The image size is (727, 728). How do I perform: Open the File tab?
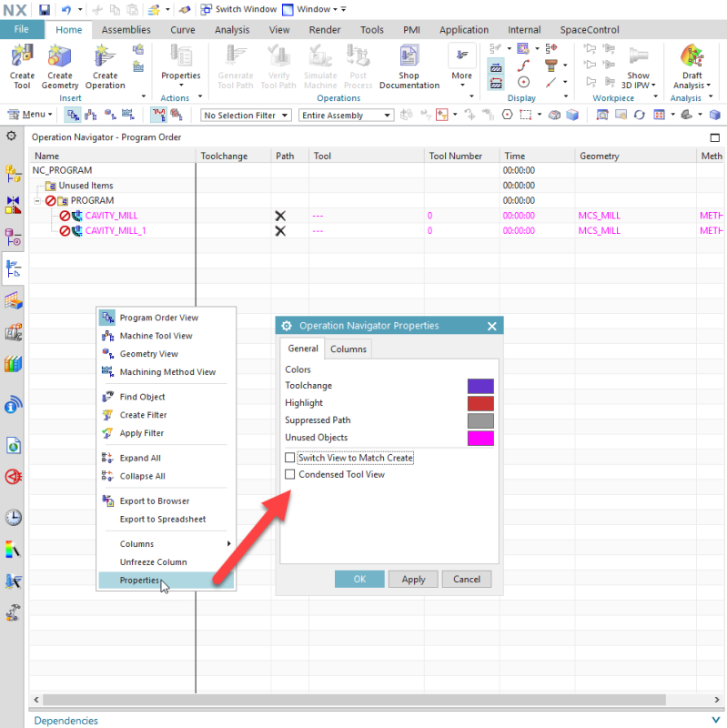(x=21, y=29)
